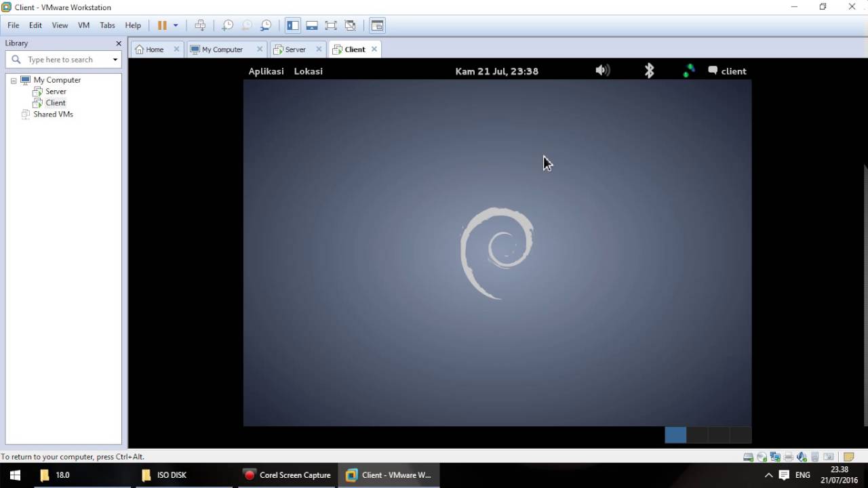Image resolution: width=868 pixels, height=488 pixels.
Task: Click the Unity mode toolbar icon
Action: click(350, 25)
